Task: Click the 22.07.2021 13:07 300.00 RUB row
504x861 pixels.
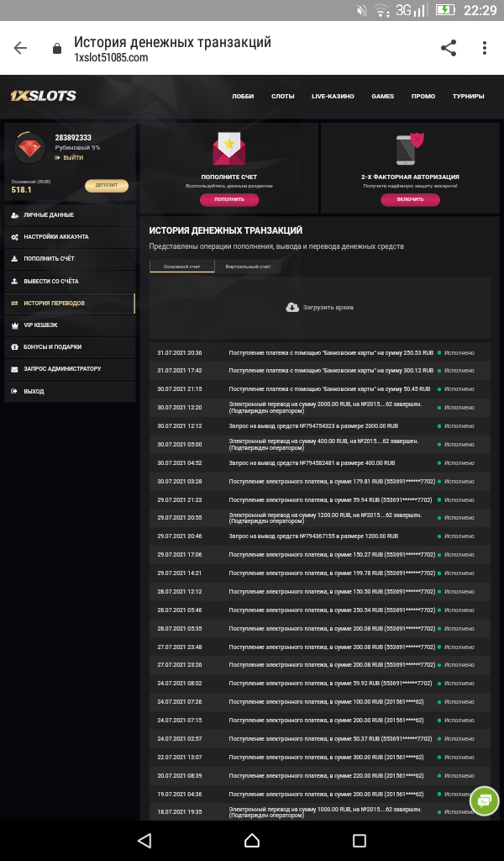Action: 320,758
